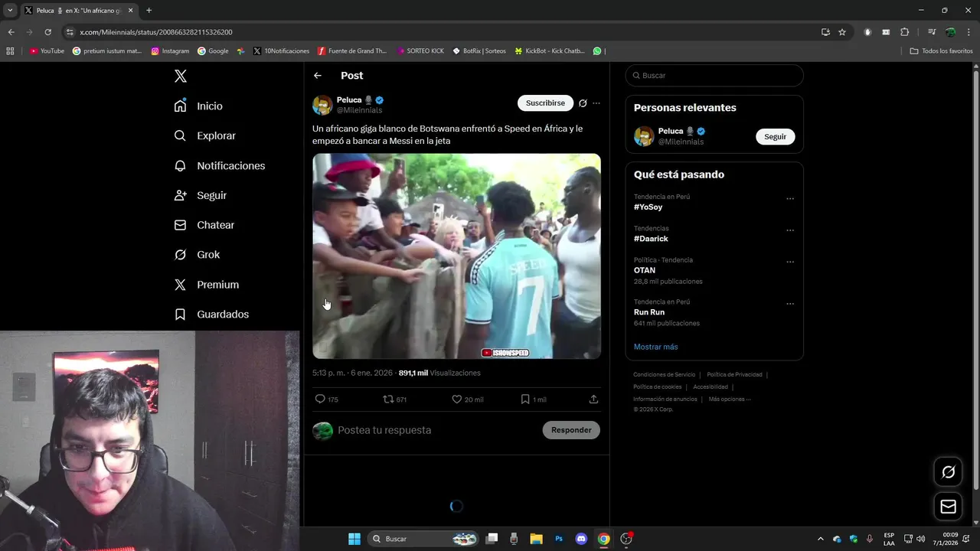Open the post's more options menu

(x=596, y=103)
